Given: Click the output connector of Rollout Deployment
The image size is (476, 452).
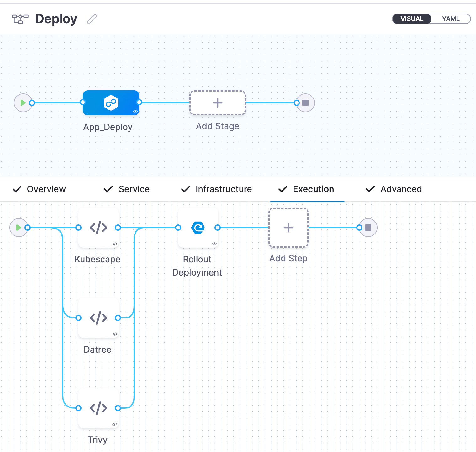Looking at the screenshot, I should 218,228.
